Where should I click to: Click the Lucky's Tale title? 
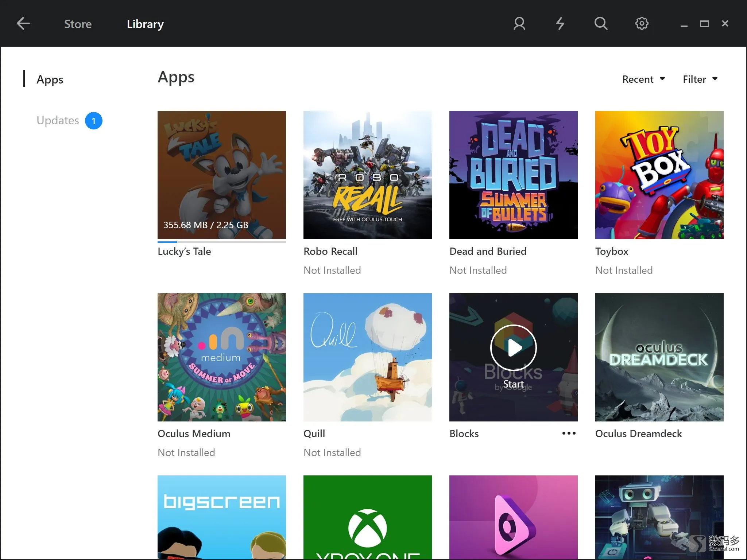pos(184,251)
